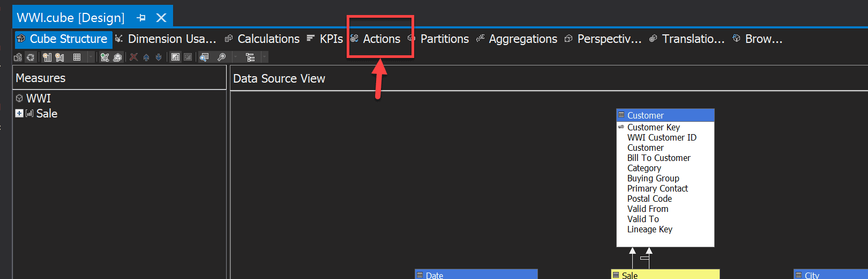The image size is (868, 279).
Task: Select the WWI cube node in Measures
Action: [39, 99]
